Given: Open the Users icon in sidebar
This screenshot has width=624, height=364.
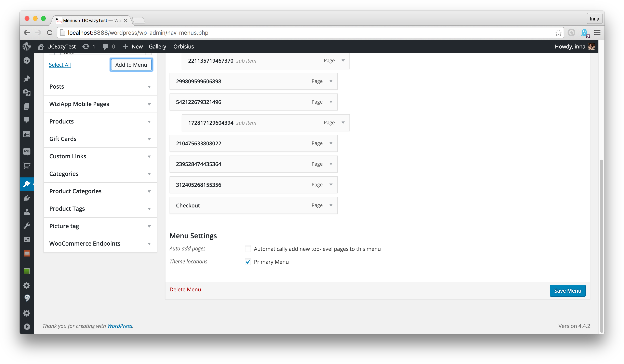Looking at the screenshot, I should tap(27, 212).
